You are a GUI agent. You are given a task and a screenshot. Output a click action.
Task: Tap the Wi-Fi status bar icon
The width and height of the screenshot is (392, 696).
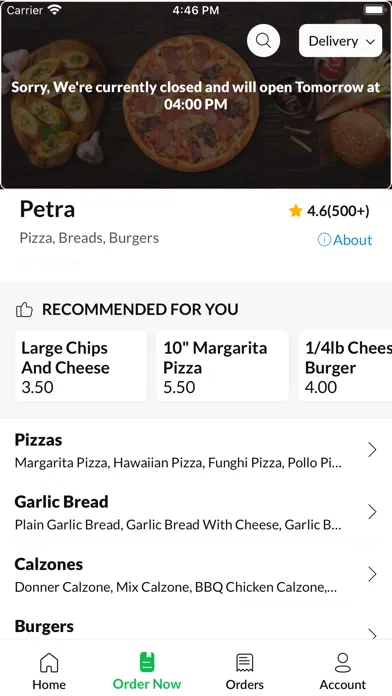click(55, 10)
